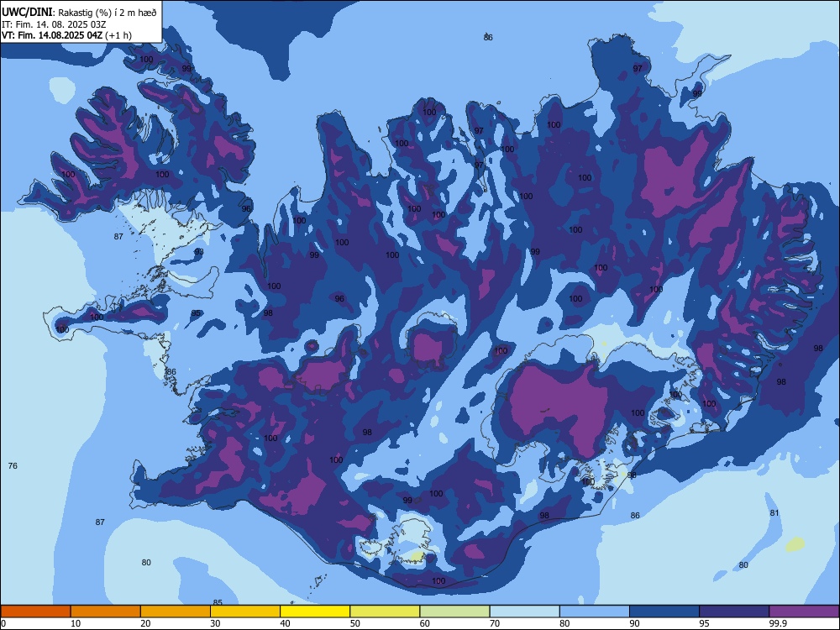Choose the purple above-99.9 legend swatch

[x=804, y=612]
